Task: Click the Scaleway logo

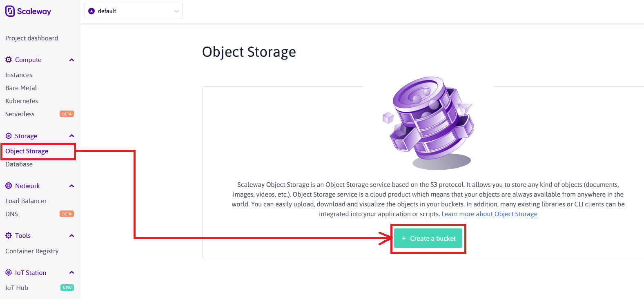Action: [x=28, y=11]
